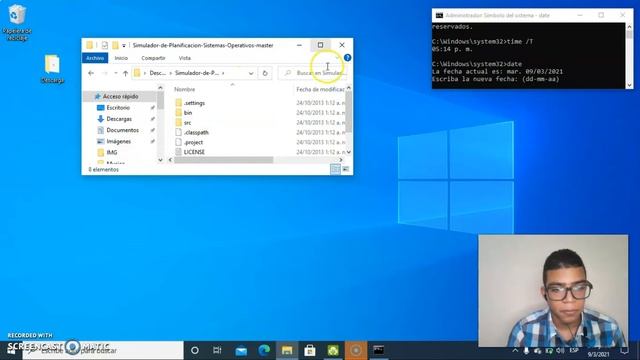The image size is (640, 360).
Task: Select Documentos in the navigation pane
Action: [x=122, y=130]
